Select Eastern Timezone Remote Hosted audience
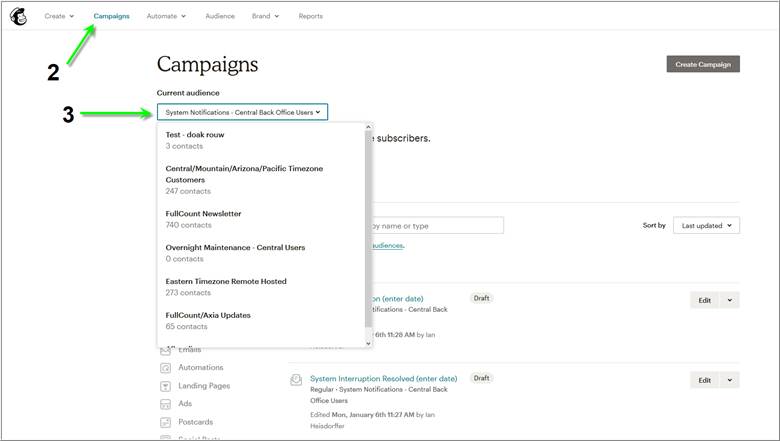 pyautogui.click(x=261, y=287)
